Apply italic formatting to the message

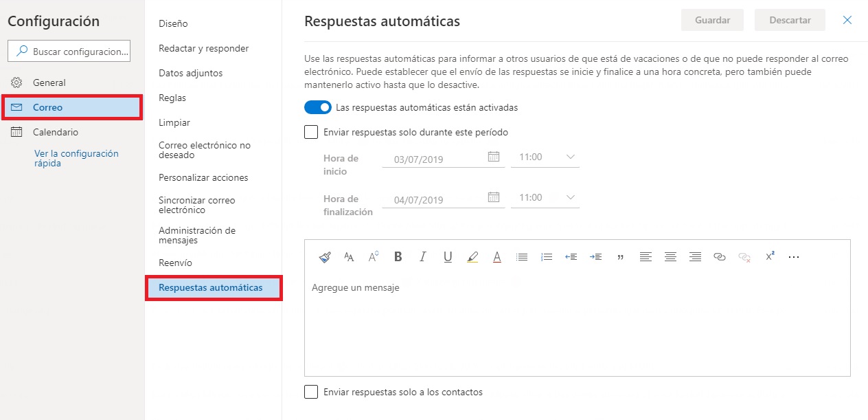tap(422, 256)
